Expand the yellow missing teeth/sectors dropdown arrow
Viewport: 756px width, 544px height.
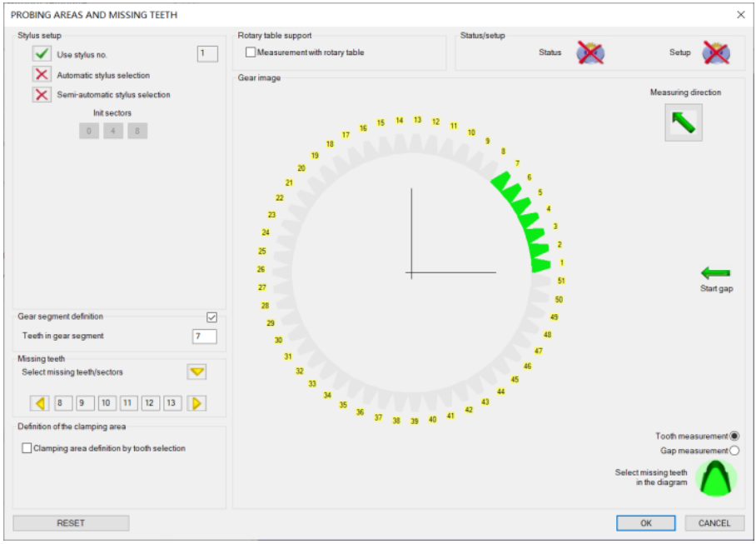[196, 372]
